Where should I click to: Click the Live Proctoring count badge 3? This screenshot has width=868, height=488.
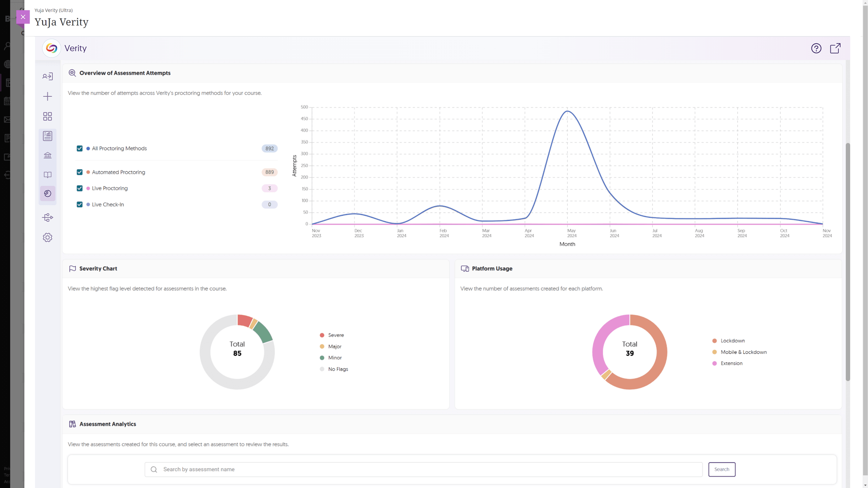269,188
